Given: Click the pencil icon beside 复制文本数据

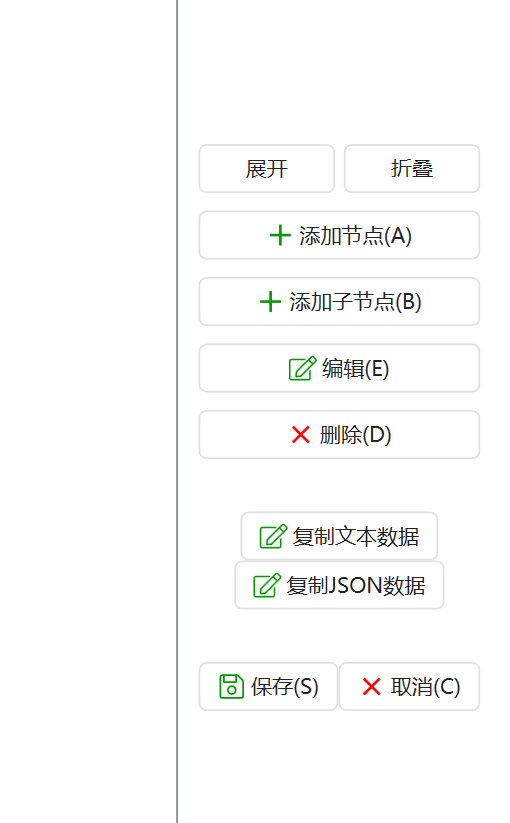Looking at the screenshot, I should click(273, 536).
